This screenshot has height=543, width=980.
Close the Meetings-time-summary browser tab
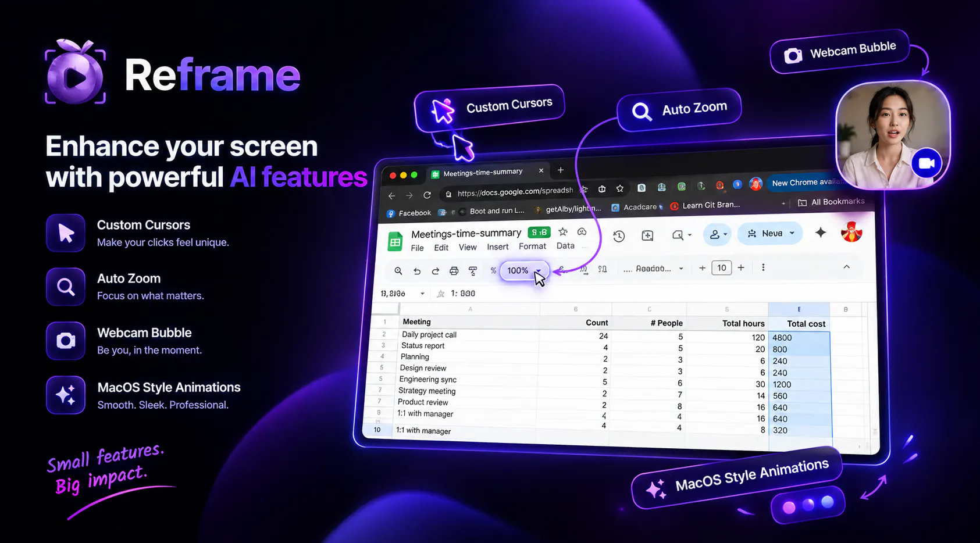(541, 170)
